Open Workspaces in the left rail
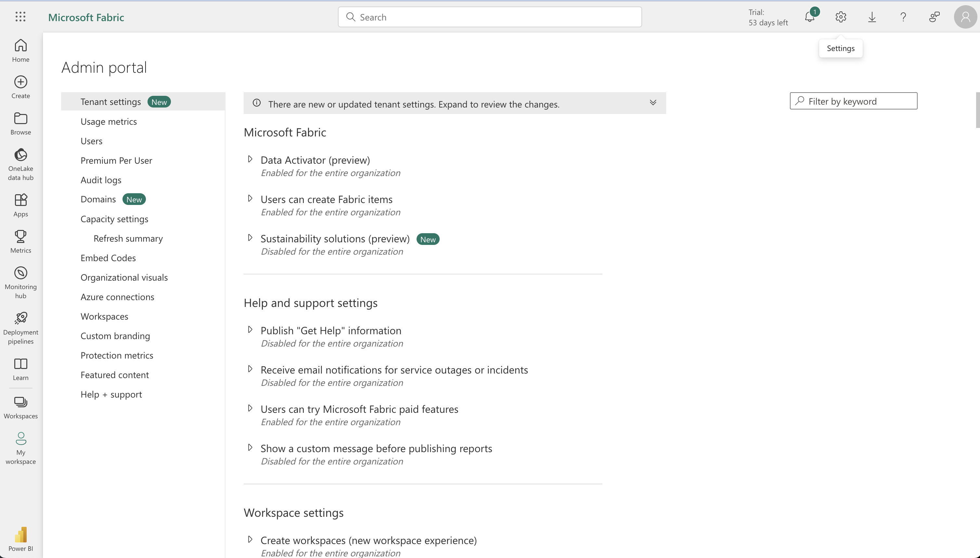The height and width of the screenshot is (558, 980). point(21,408)
